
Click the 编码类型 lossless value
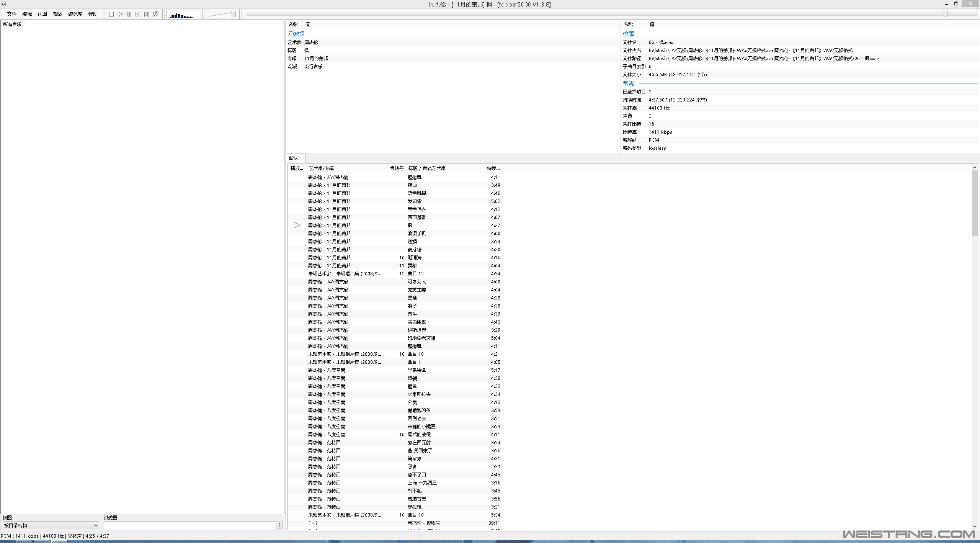coord(657,148)
